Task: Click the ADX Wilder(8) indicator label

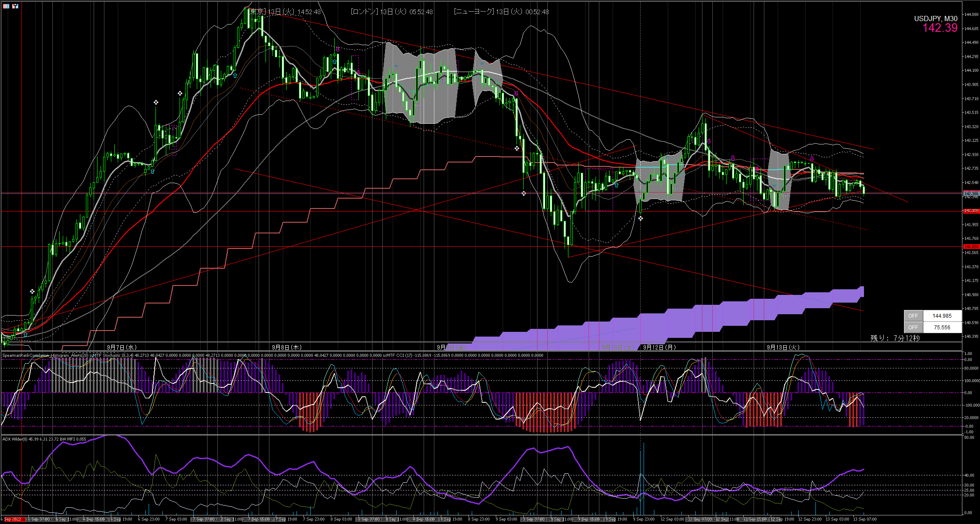Action: [15, 439]
